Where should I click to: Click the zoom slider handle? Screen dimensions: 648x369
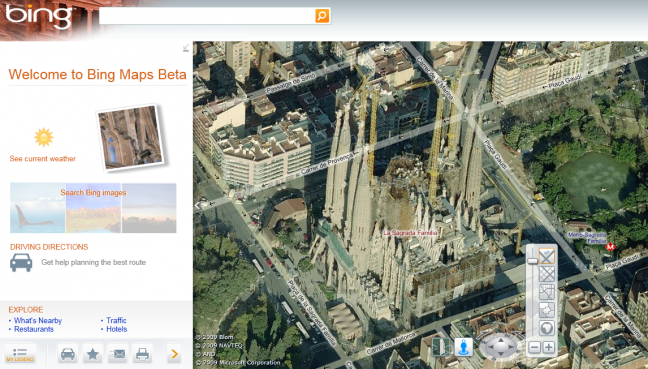533,261
